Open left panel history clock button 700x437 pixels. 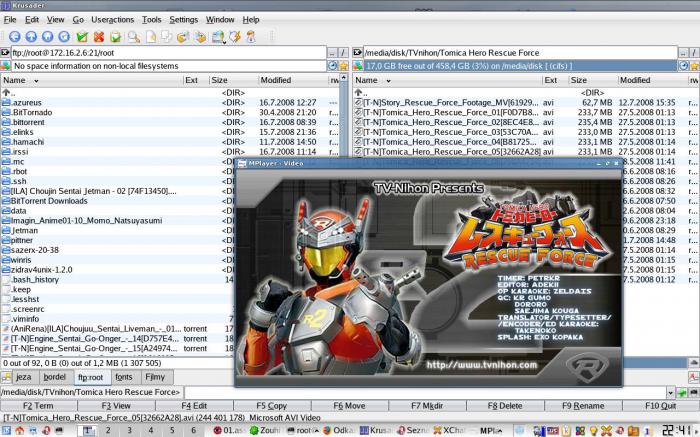pyautogui.click(x=332, y=66)
